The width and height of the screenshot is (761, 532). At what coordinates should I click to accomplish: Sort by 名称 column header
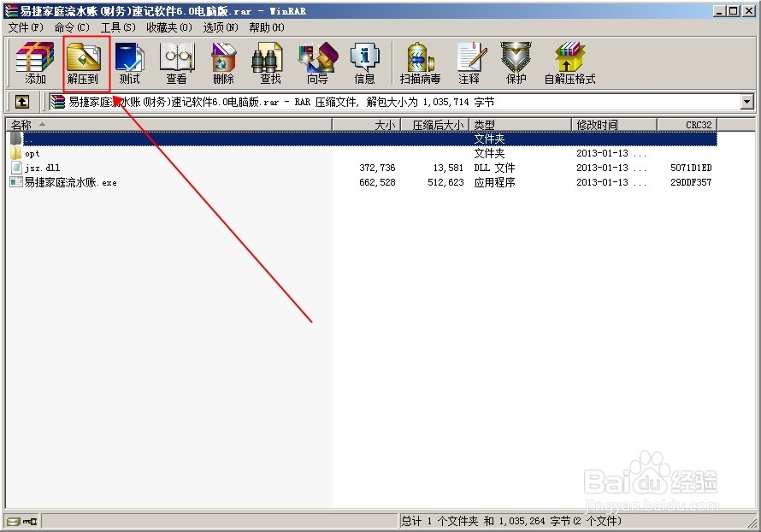168,125
